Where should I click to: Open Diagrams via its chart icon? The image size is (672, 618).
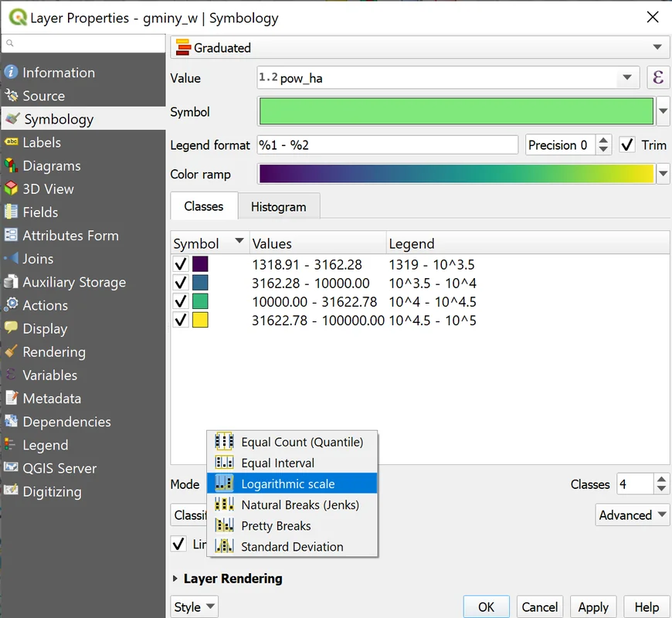[x=11, y=165]
